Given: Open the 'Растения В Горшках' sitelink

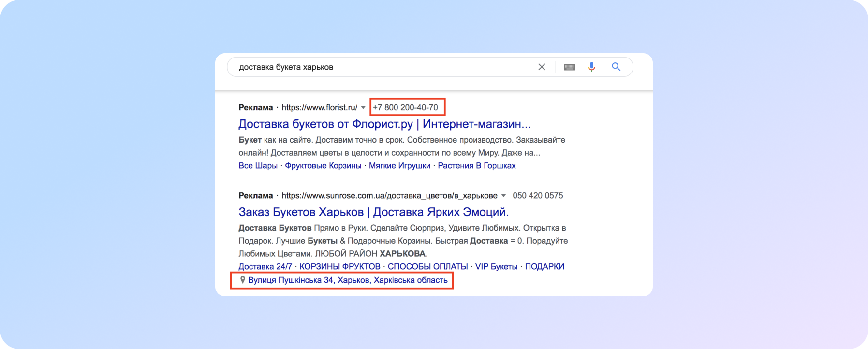Looking at the screenshot, I should pos(477,166).
